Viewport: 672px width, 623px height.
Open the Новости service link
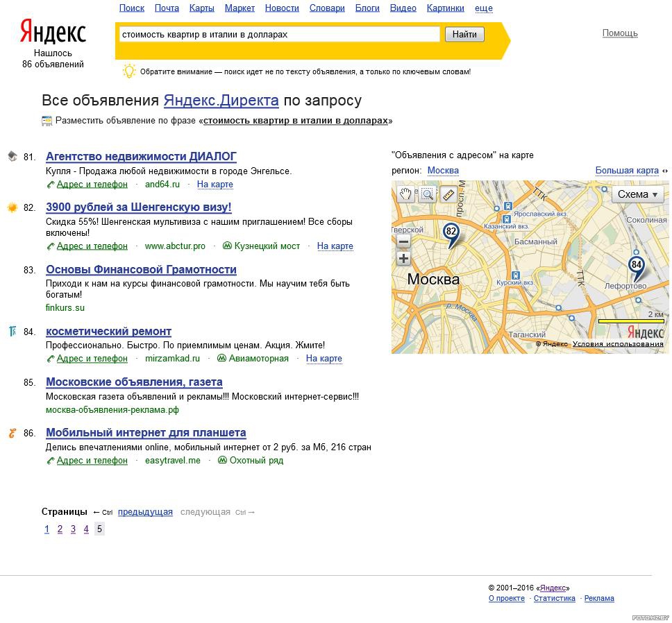(x=282, y=8)
